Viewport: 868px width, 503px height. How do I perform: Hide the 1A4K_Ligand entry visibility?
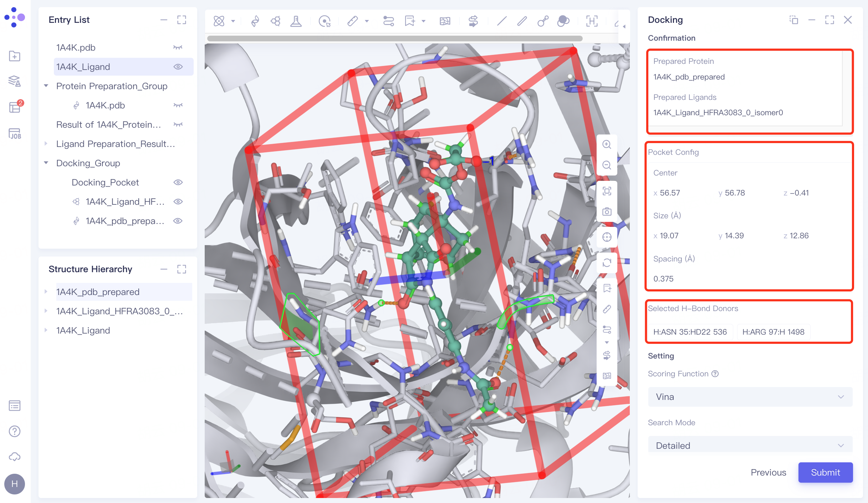[x=178, y=66]
